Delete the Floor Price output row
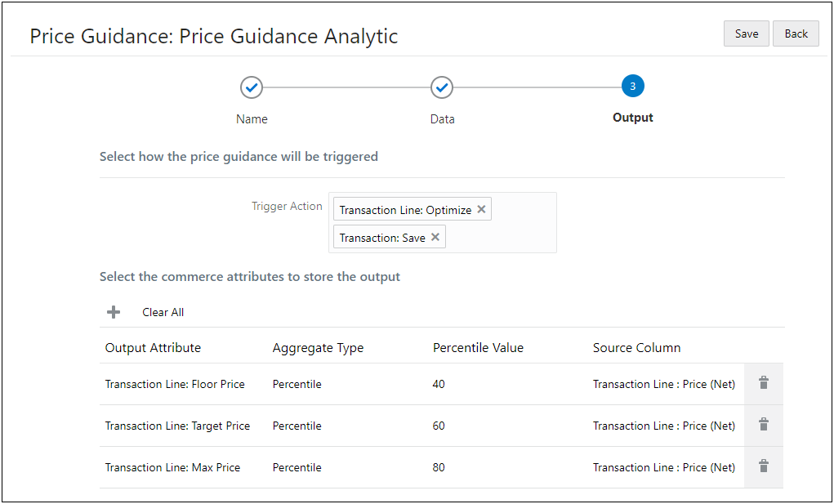The width and height of the screenshot is (834, 504). (764, 383)
